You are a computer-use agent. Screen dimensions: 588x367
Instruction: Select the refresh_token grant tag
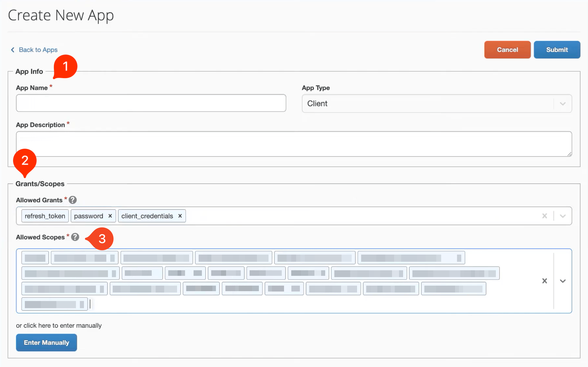pyautogui.click(x=45, y=216)
